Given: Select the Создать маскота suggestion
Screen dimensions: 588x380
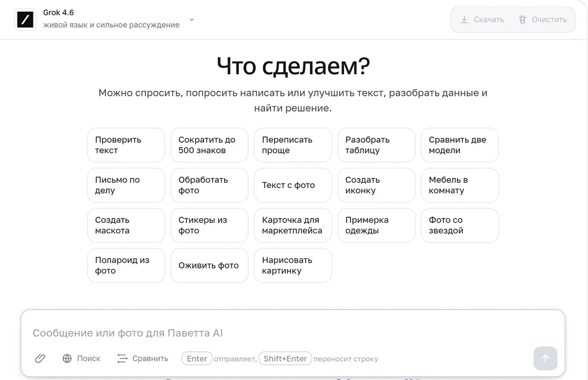Looking at the screenshot, I should 126,225.
